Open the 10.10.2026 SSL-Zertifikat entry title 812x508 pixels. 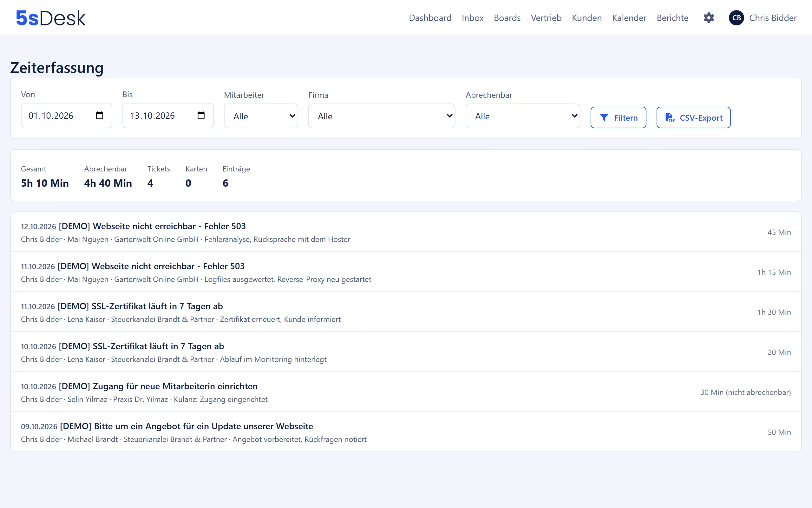click(141, 346)
